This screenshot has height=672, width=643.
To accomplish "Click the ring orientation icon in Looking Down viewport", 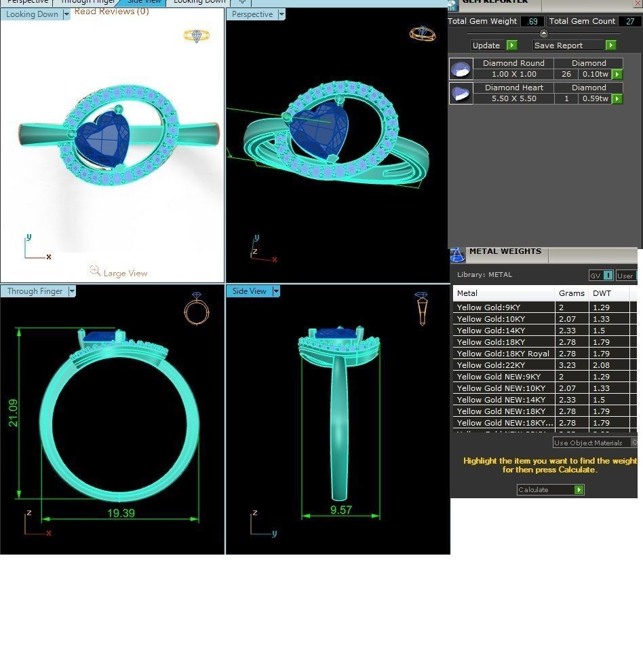I will click(197, 35).
